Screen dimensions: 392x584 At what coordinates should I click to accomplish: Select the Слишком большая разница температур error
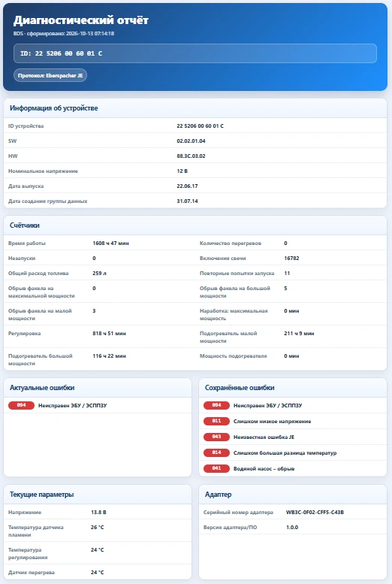[285, 453]
